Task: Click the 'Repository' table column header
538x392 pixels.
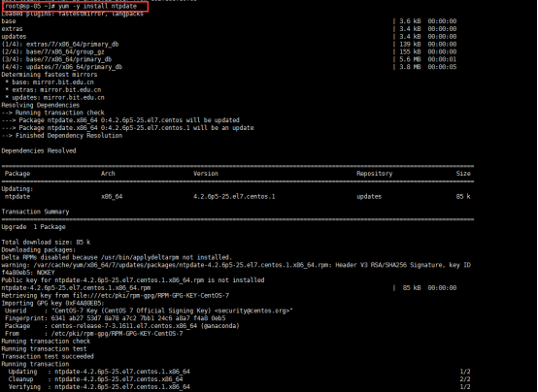Action: (x=374, y=174)
